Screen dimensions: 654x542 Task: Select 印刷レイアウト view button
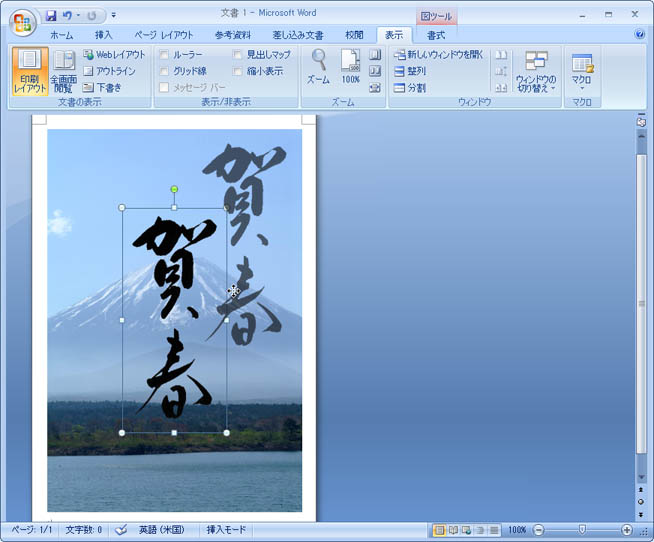(x=30, y=70)
